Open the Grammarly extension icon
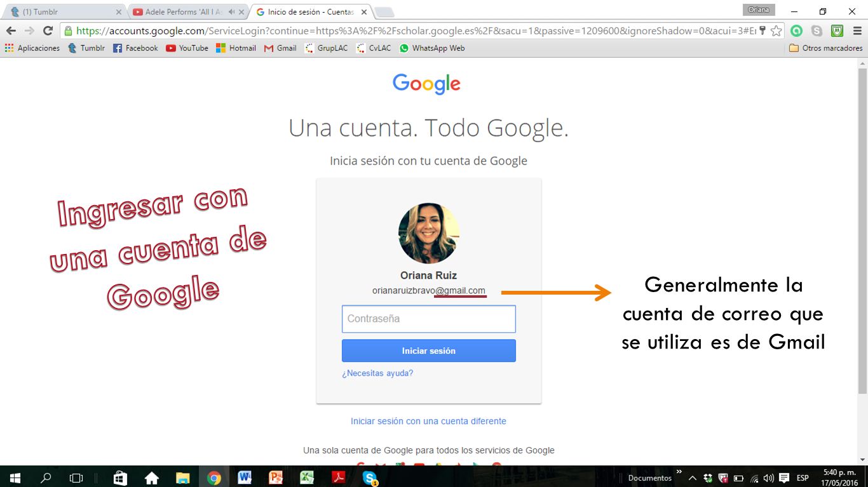Screen dimensions: 868x487 point(796,30)
